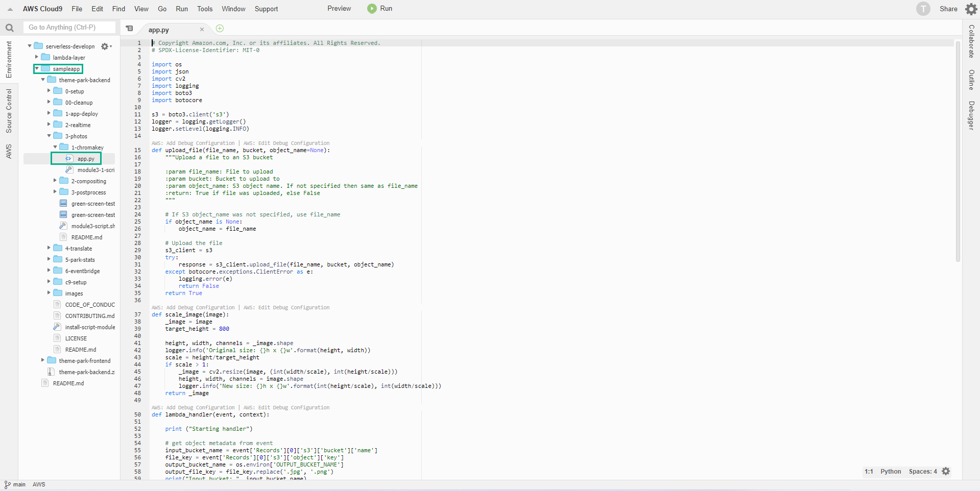980x491 pixels.
Task: Click the 1:1 cursor position indicator
Action: (x=869, y=472)
